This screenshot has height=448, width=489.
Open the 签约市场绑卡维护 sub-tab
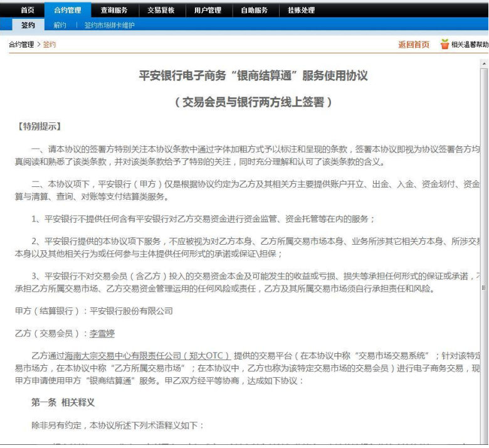109,25
